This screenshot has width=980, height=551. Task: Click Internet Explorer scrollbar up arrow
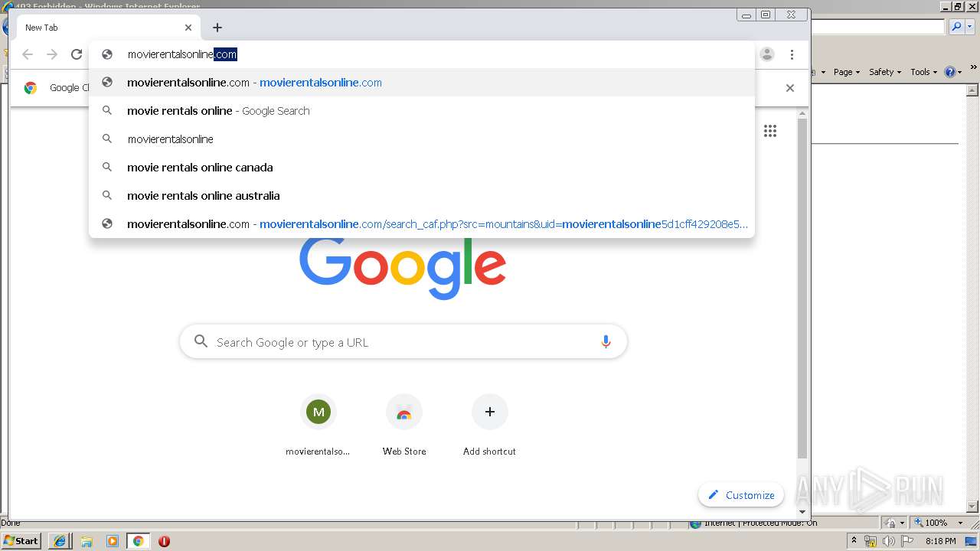click(x=973, y=90)
